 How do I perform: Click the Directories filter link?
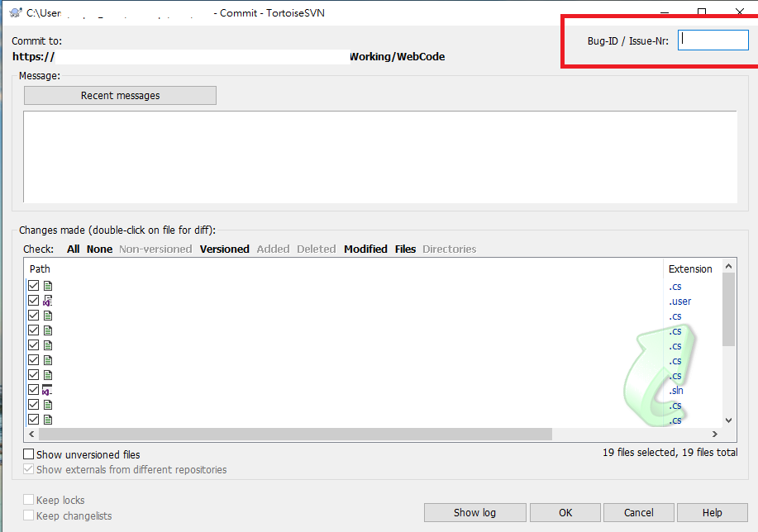click(449, 249)
